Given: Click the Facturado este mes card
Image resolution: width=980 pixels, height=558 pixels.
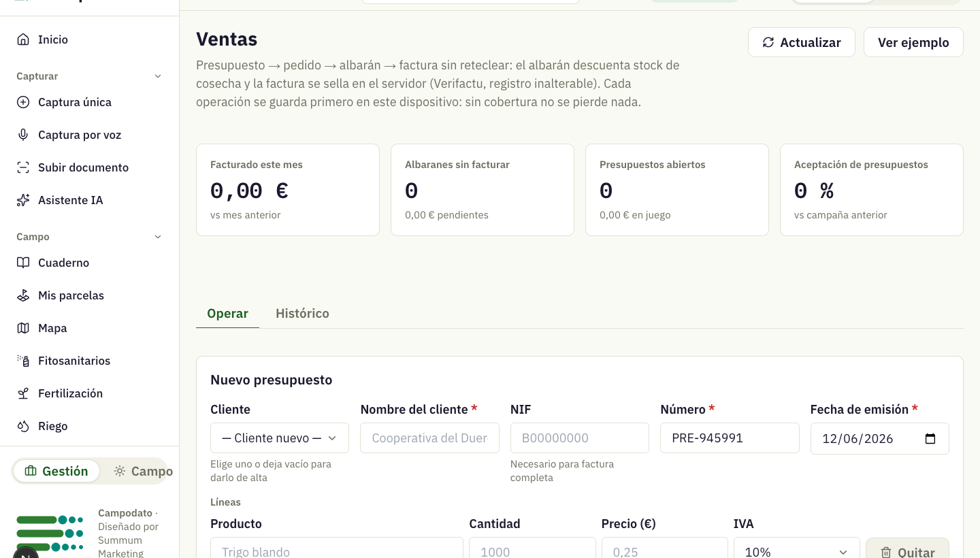Looking at the screenshot, I should point(288,190).
